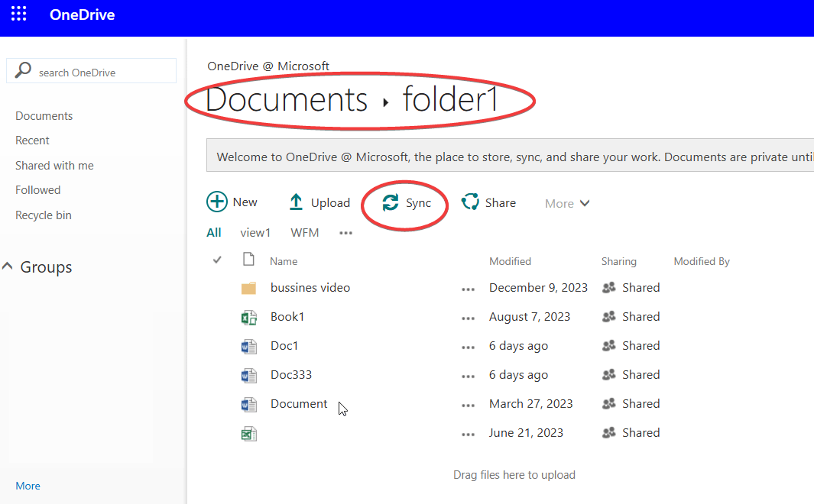Open the bussines video folder icon
Viewport: 814px width, 504px height.
(x=248, y=288)
